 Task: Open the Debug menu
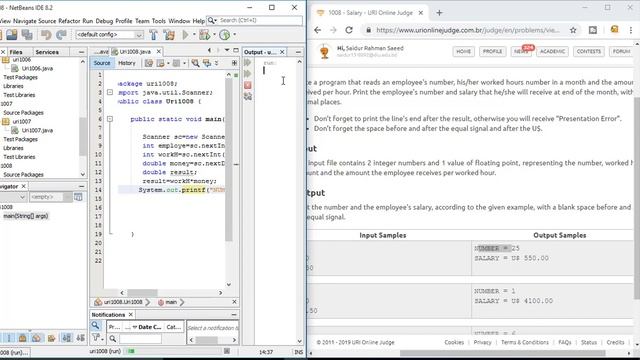tap(104, 21)
